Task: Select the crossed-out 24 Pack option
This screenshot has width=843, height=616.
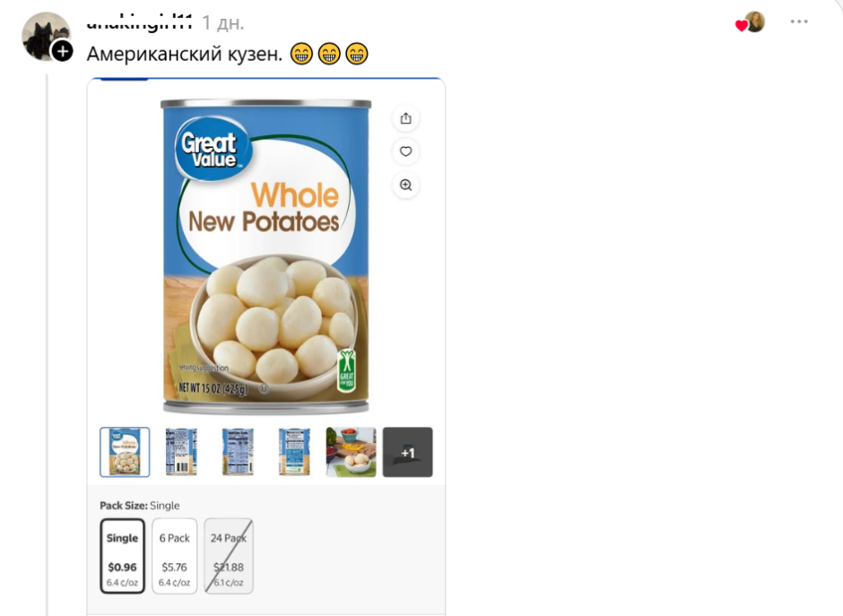Action: tap(229, 556)
